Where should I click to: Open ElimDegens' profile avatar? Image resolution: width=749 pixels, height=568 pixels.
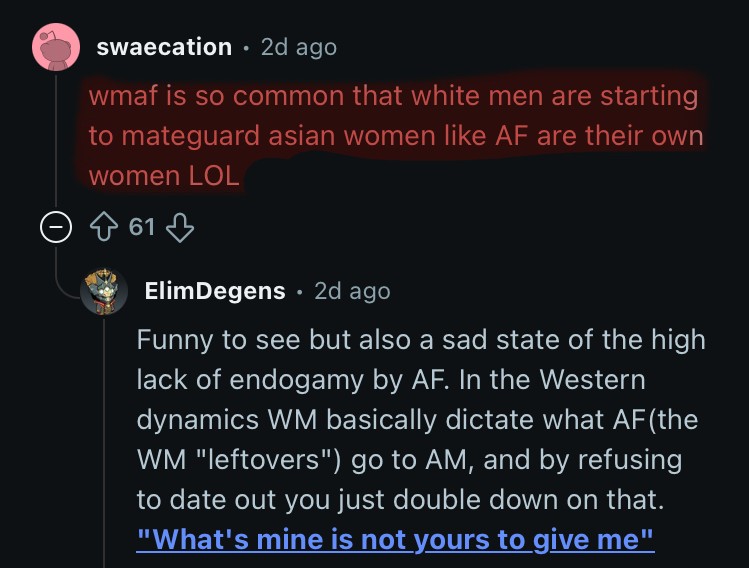pos(104,291)
